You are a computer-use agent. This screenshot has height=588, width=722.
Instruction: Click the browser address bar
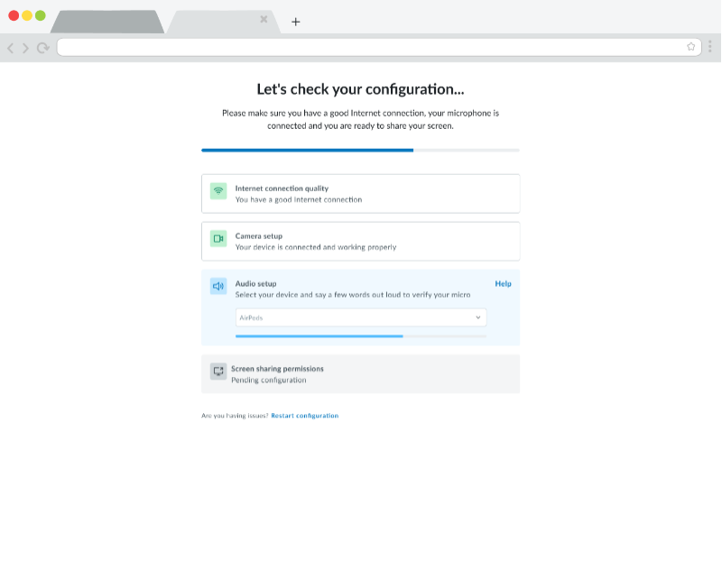point(378,47)
